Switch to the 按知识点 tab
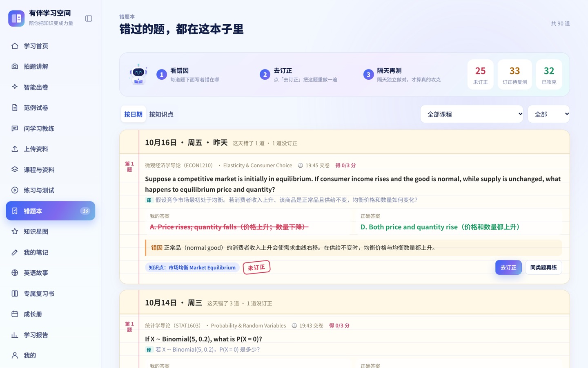The image size is (588, 368). [x=161, y=114]
